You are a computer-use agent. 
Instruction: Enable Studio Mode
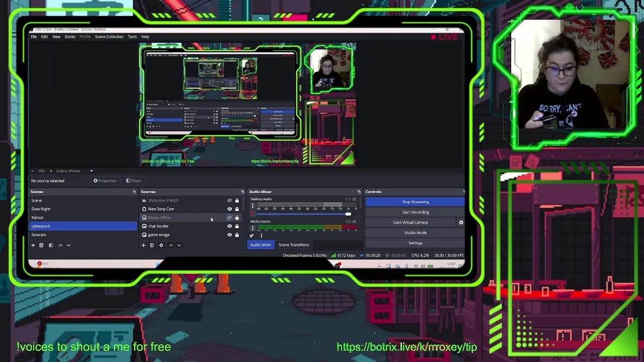pos(415,233)
